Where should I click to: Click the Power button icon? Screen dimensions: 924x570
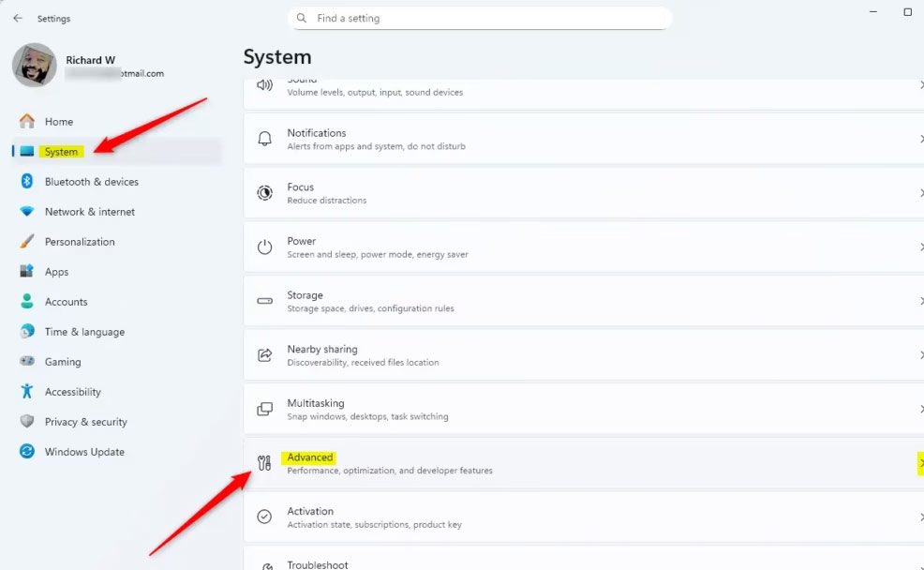point(263,247)
